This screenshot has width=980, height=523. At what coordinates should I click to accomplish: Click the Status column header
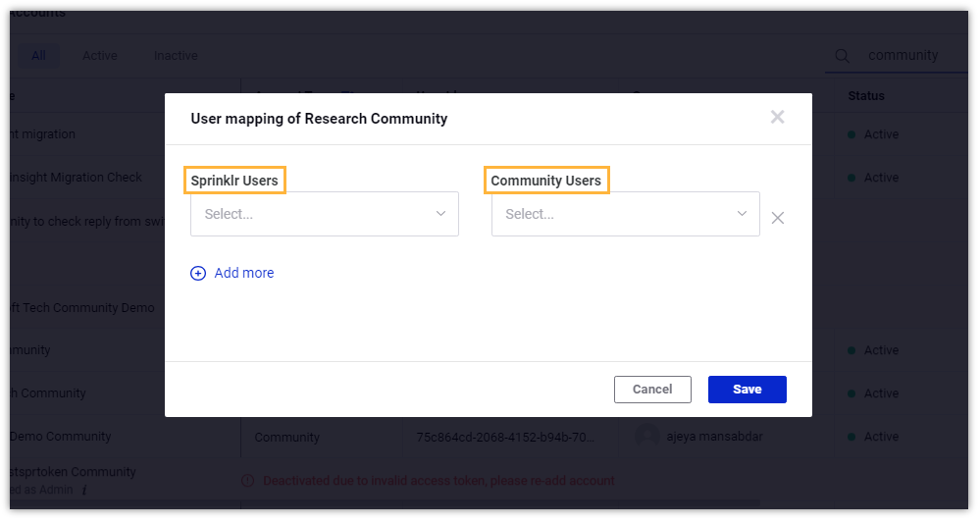866,95
